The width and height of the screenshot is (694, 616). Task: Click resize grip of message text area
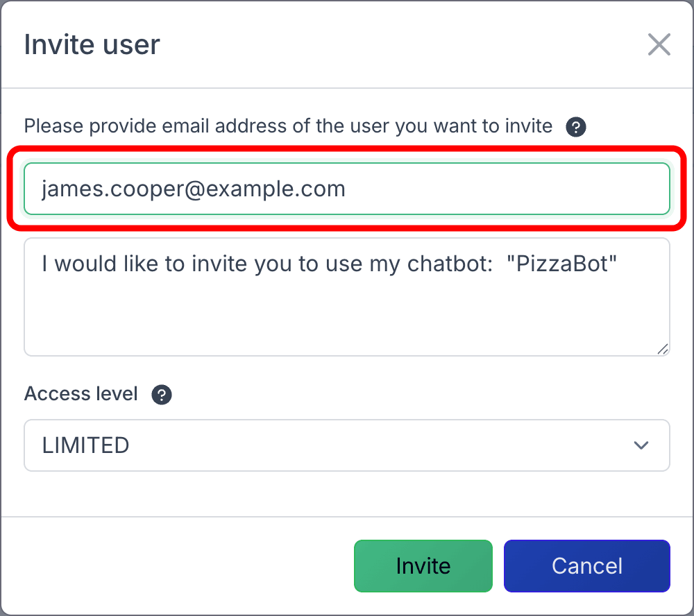(663, 349)
